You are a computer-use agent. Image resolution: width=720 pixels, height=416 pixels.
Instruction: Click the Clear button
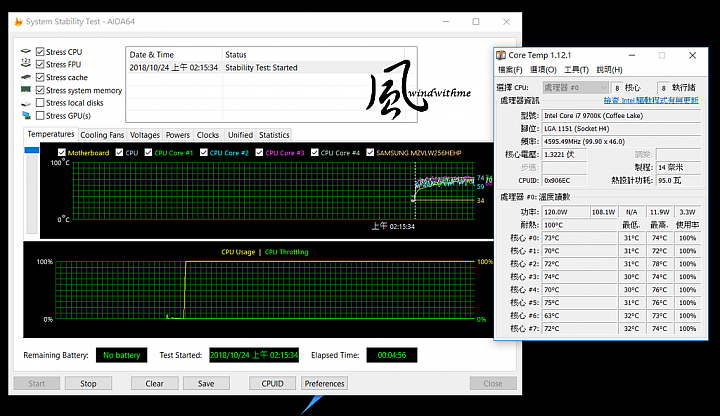(x=154, y=383)
